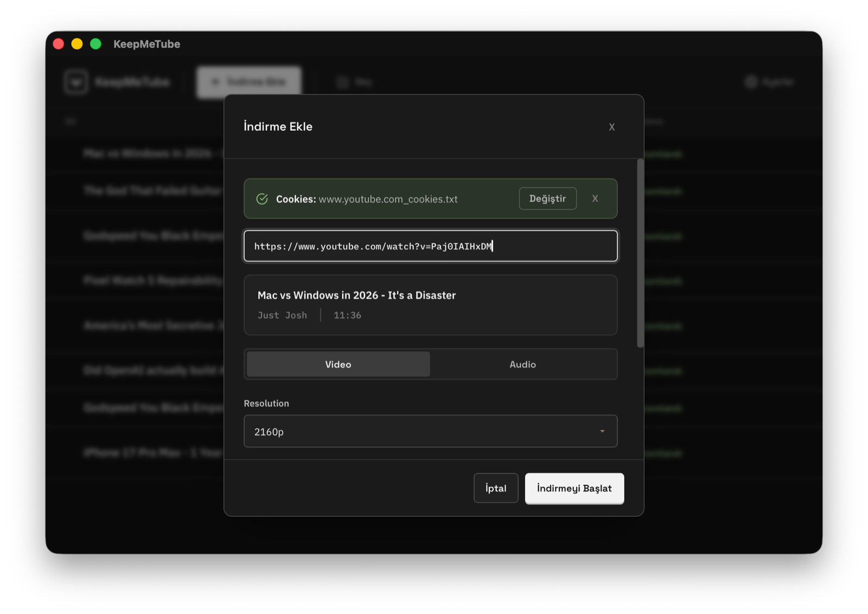868x614 pixels.
Task: Cancel with the İptal button
Action: [x=496, y=488]
